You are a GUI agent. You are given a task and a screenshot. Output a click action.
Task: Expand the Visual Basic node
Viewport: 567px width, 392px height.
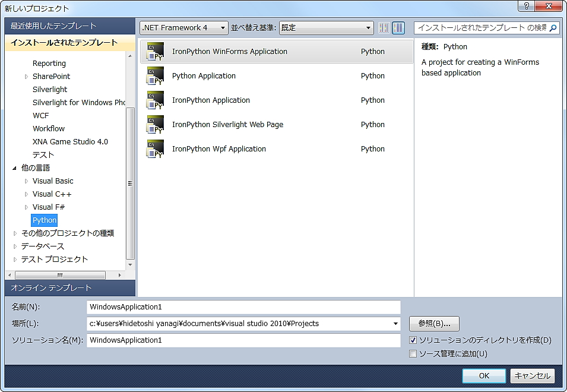click(x=26, y=181)
